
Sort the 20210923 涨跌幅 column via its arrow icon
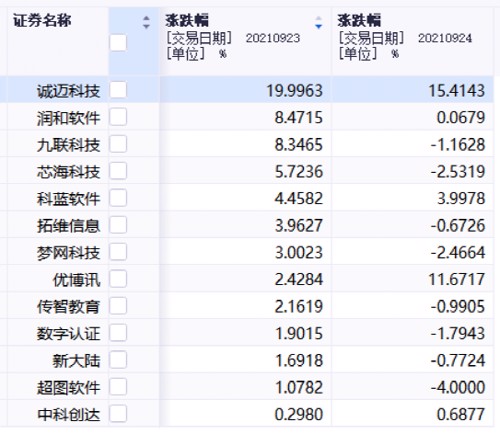coord(318,22)
